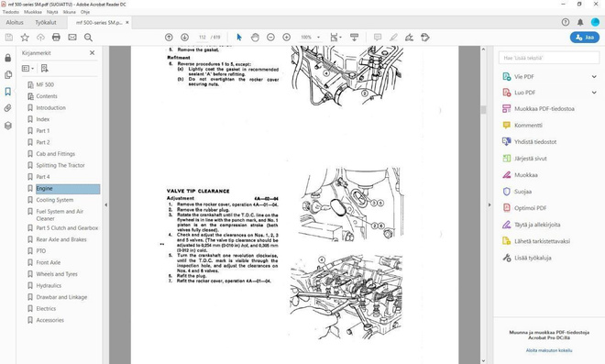The width and height of the screenshot is (605, 364).
Task: Click the find current bookmark icon
Action: pos(45,69)
